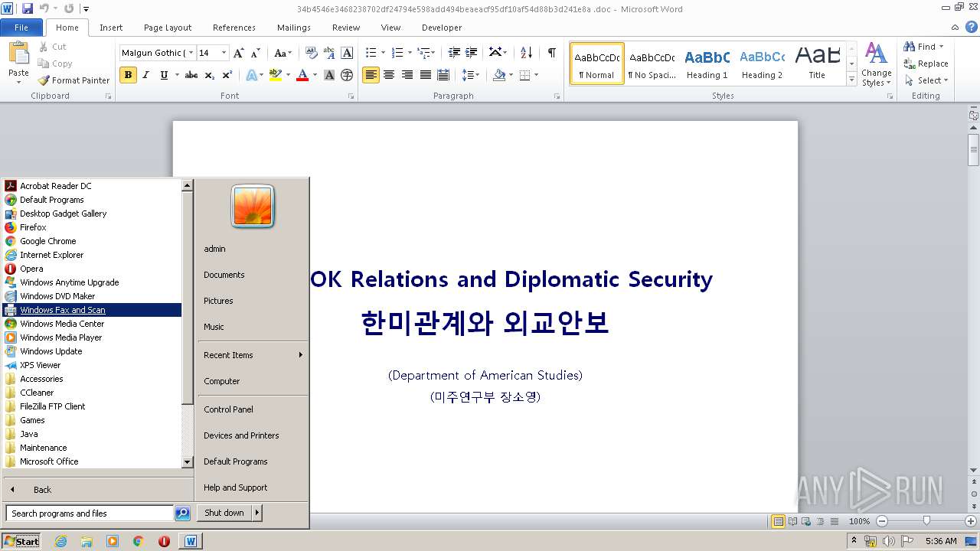The height and width of the screenshot is (551, 980).
Task: Decrease Indent icon
Action: point(454,53)
